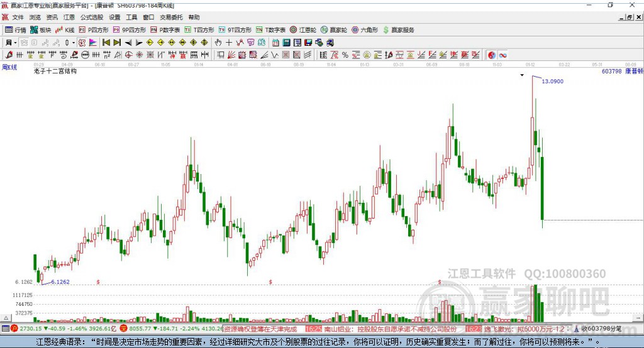Jump to last bar icon
The image size is (644, 348).
(117, 43)
